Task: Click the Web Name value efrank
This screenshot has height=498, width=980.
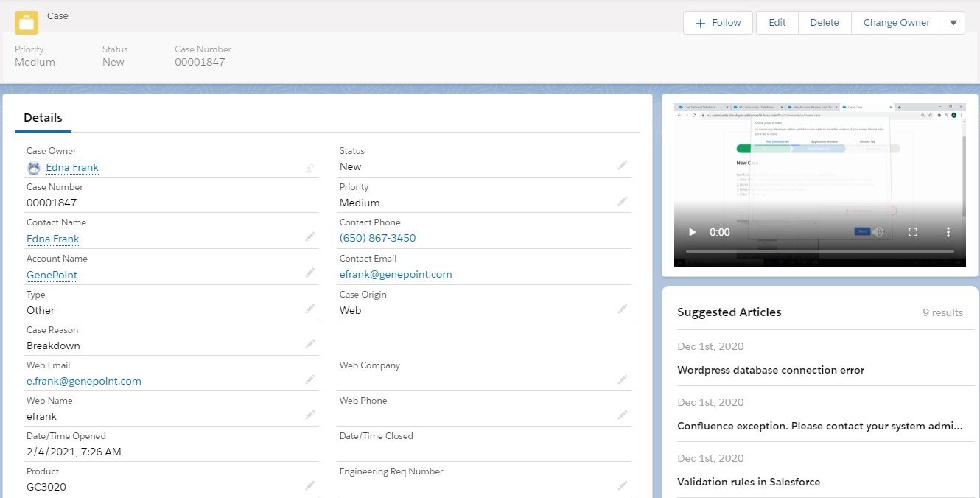Action: point(41,416)
